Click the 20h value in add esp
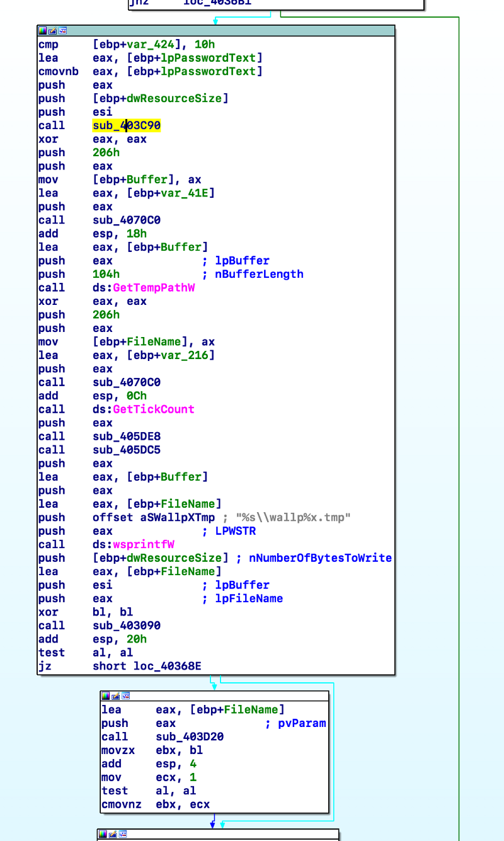 tap(137, 639)
